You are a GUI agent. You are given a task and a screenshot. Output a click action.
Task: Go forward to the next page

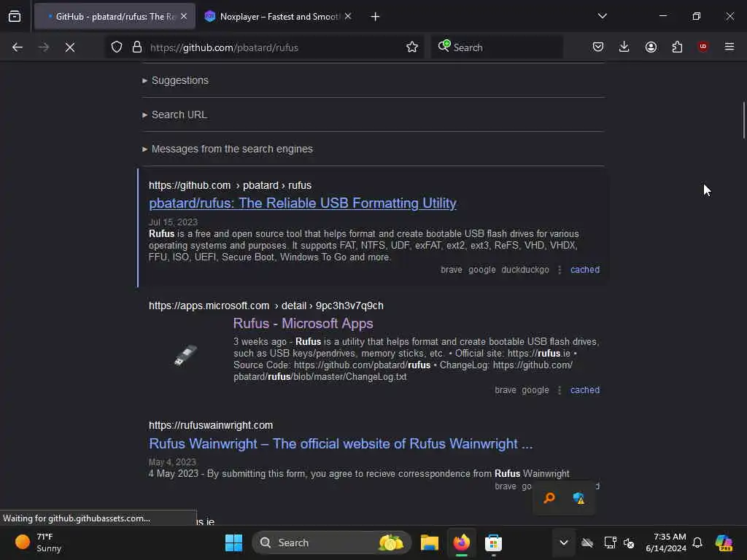click(43, 47)
